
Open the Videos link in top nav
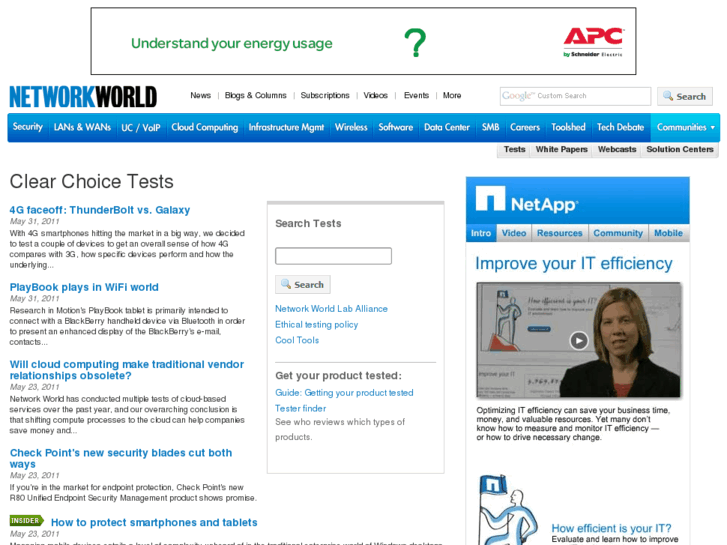tap(376, 95)
